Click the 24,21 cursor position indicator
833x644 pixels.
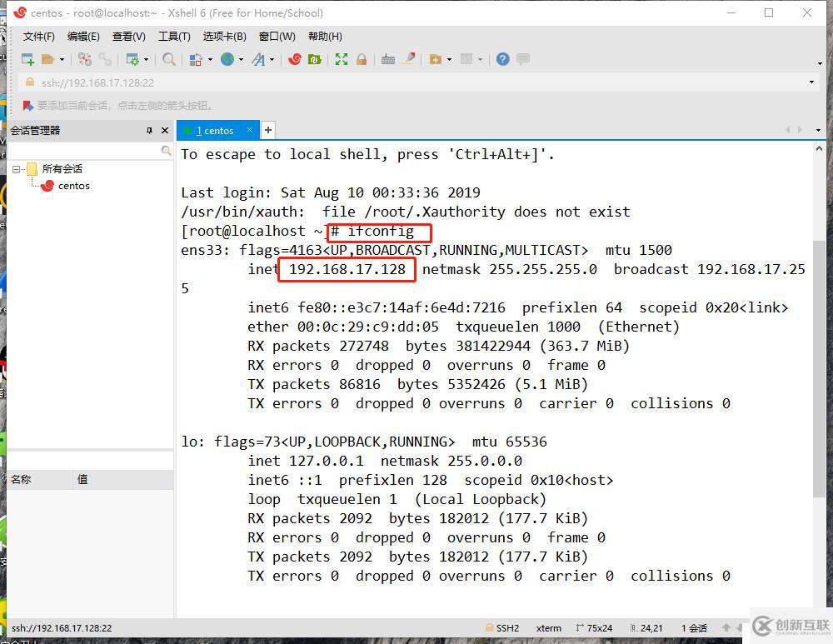pos(646,628)
